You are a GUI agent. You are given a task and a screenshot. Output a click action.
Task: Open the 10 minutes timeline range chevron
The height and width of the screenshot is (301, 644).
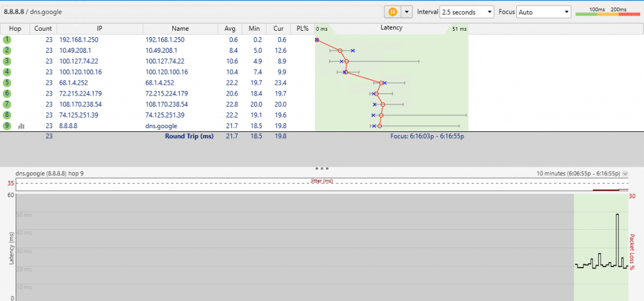625,173
